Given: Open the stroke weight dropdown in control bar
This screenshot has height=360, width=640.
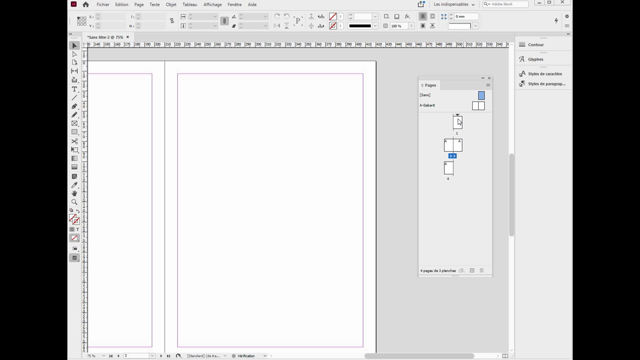Looking at the screenshot, I should (375, 17).
